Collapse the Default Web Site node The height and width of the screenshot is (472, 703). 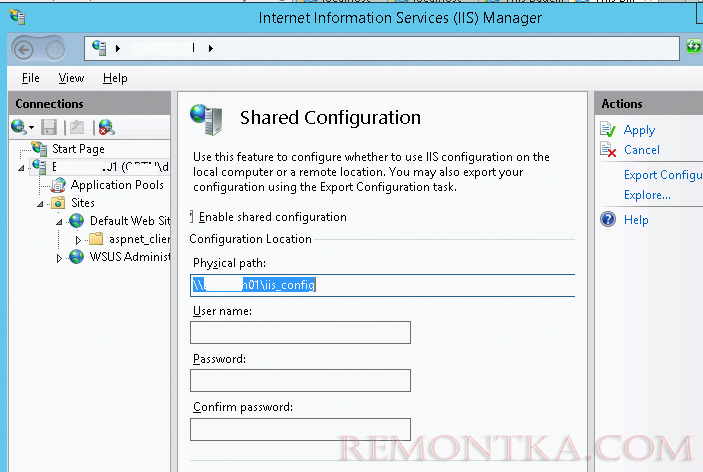[59, 222]
